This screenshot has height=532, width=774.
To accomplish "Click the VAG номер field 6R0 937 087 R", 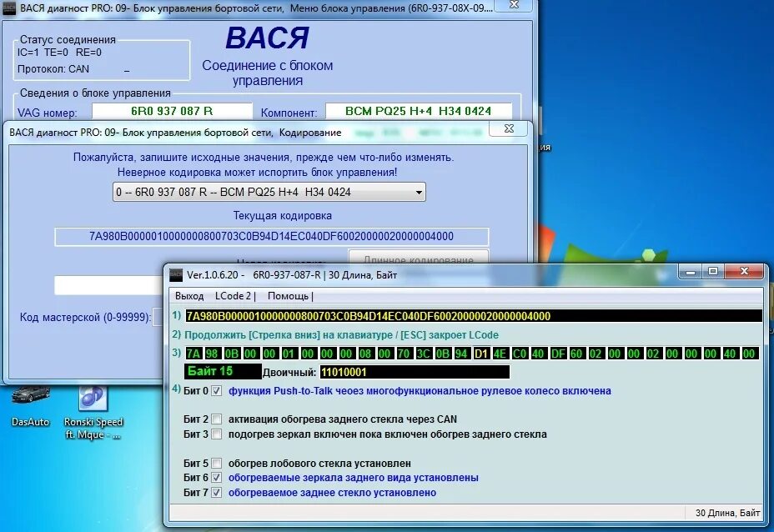I will click(172, 111).
